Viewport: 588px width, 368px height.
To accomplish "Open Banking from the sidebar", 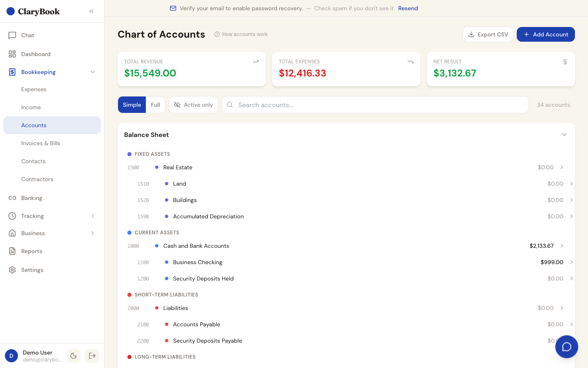I will click(x=31, y=198).
